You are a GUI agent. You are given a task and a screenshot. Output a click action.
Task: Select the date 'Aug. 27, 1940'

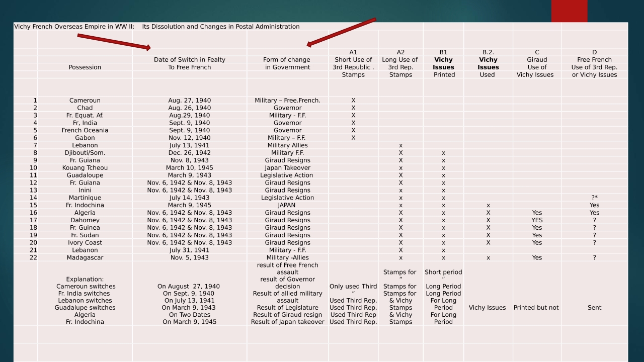click(190, 101)
